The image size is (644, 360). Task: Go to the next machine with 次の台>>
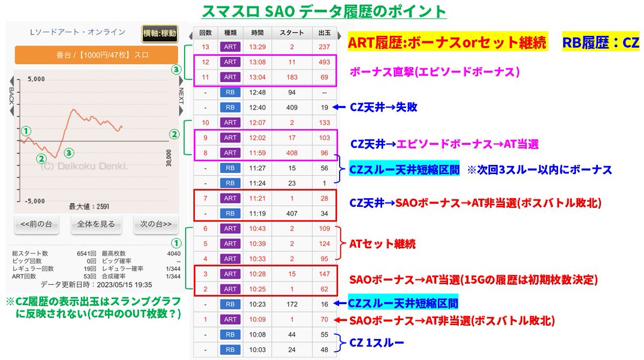pos(155,224)
